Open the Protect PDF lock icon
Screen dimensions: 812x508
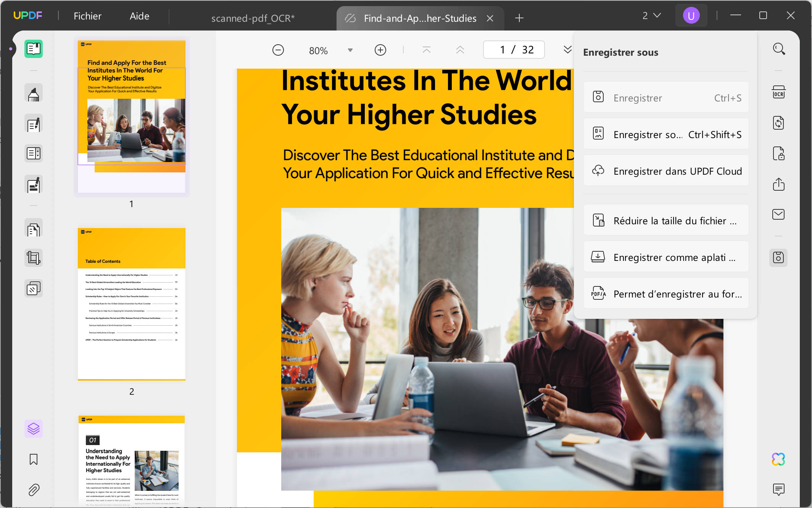point(778,154)
